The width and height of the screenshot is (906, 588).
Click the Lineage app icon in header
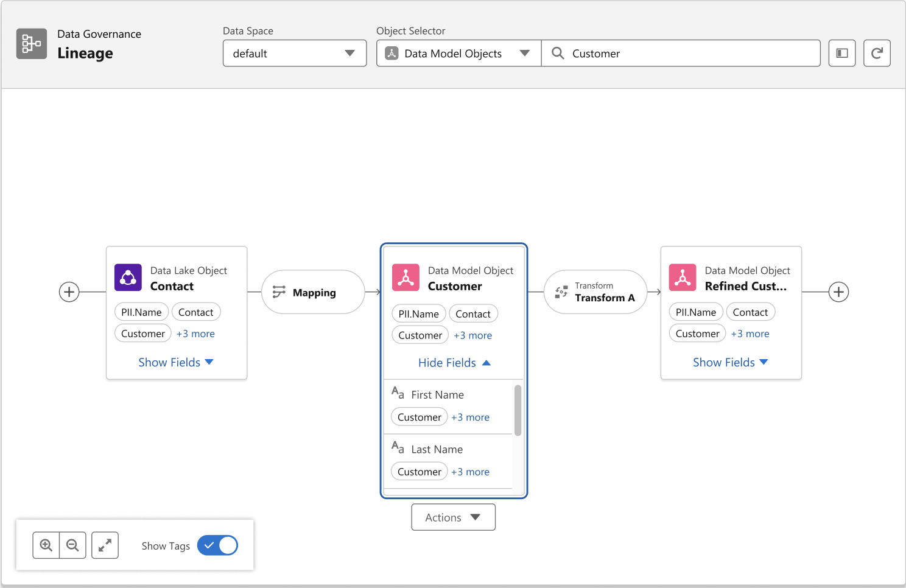(x=32, y=44)
